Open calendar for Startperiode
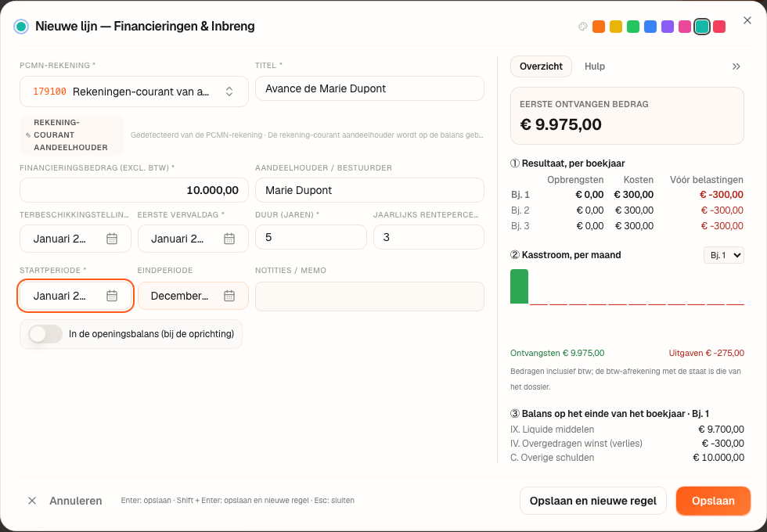The image size is (767, 532). [x=112, y=296]
